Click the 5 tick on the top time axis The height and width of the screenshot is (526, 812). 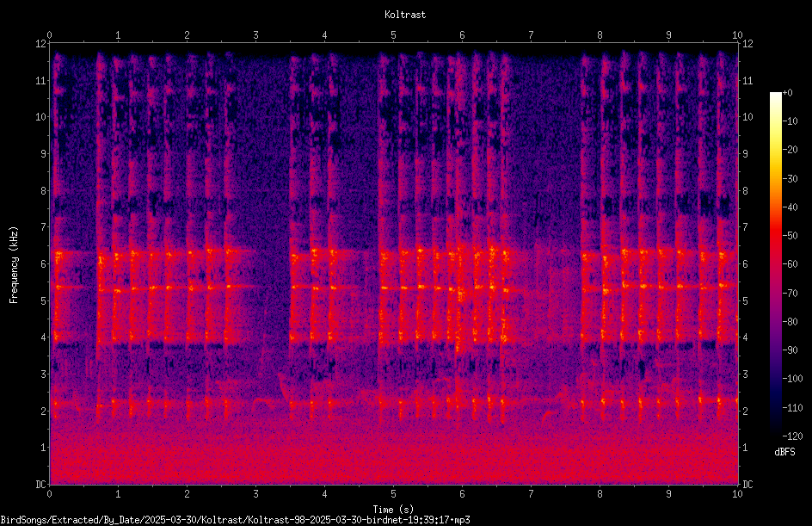[394, 35]
